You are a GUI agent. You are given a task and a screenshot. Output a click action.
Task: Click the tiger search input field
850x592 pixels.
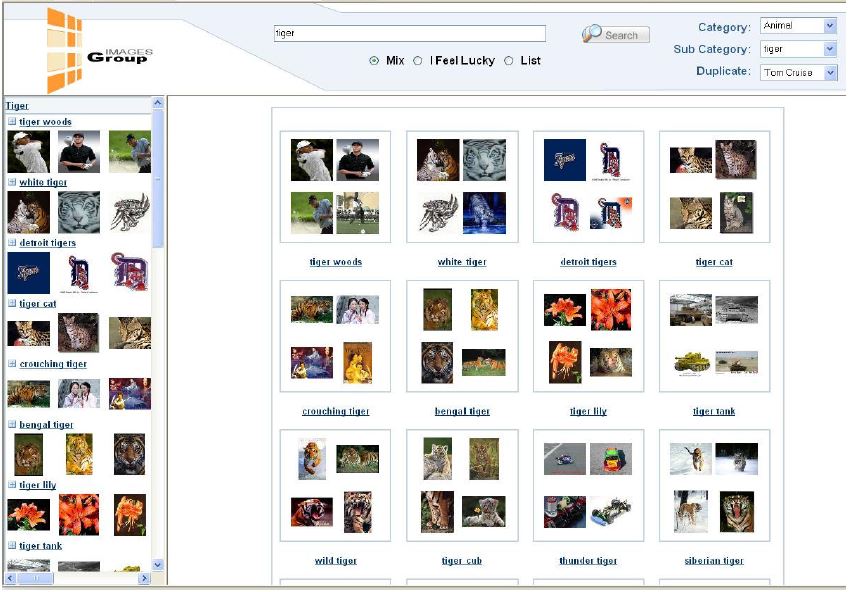point(409,33)
